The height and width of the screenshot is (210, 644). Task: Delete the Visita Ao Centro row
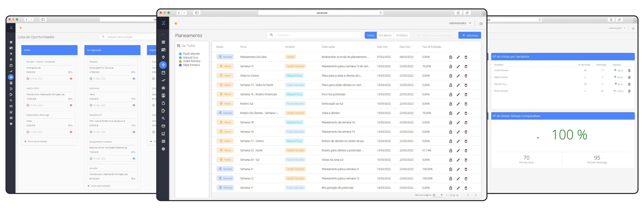pos(466,76)
